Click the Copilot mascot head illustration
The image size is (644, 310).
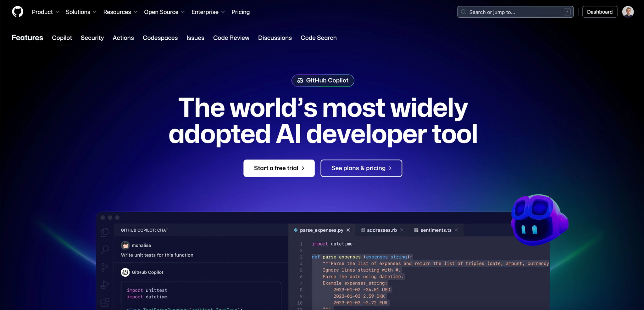pos(539,220)
